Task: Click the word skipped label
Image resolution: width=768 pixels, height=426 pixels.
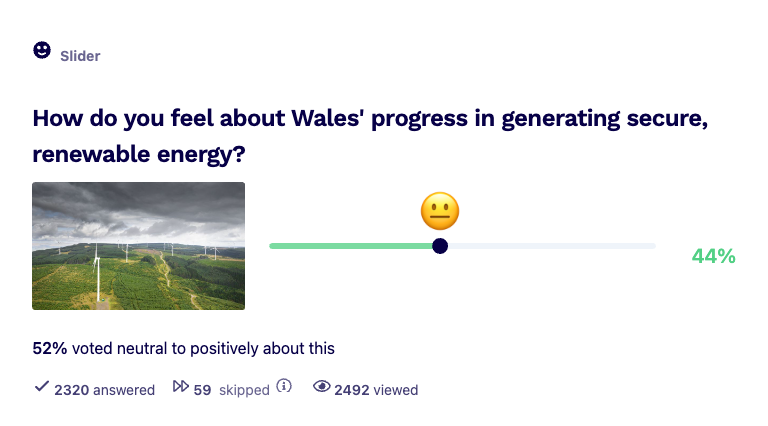Action: [244, 391]
